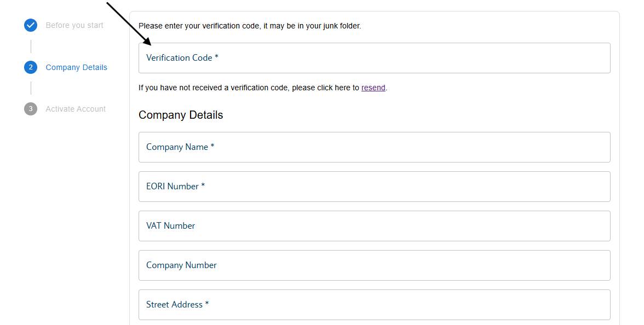Click the Company Number input

pos(374,265)
